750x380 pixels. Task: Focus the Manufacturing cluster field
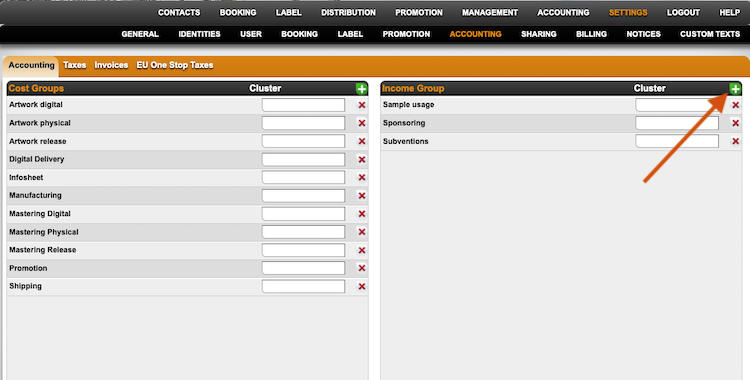point(303,196)
